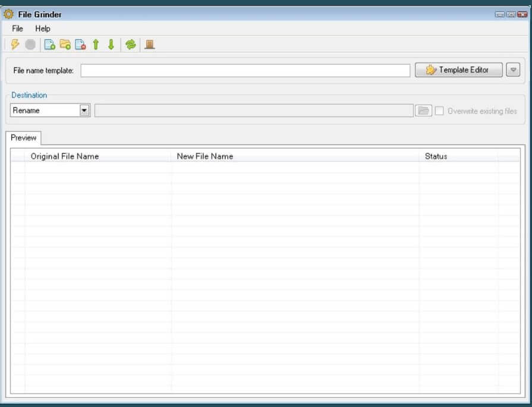Image resolution: width=532 pixels, height=407 pixels.
Task: Click the destination path field
Action: (x=254, y=111)
